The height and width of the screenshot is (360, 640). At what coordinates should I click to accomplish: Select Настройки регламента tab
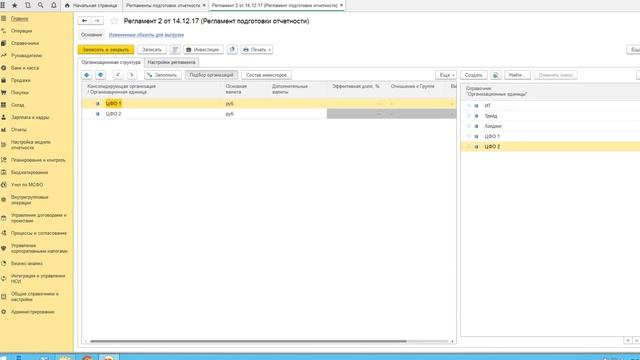click(x=171, y=62)
